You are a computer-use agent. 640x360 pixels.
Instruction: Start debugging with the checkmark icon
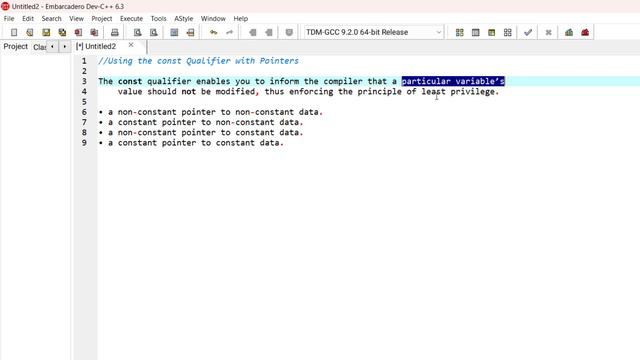point(528,32)
